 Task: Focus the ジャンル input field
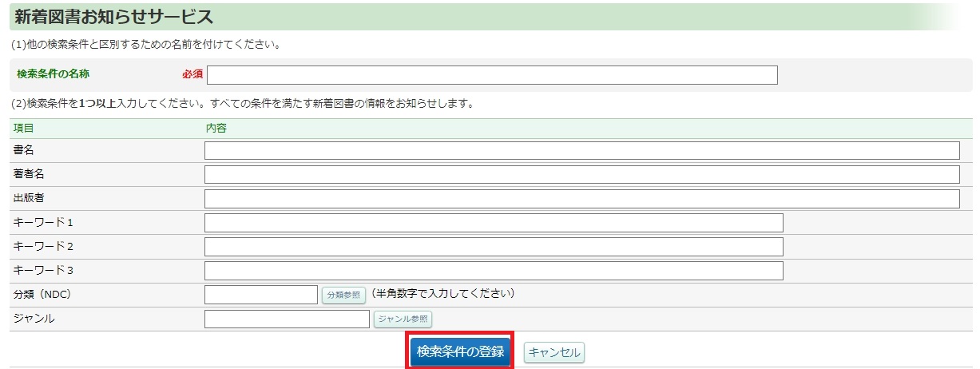pyautogui.click(x=287, y=319)
